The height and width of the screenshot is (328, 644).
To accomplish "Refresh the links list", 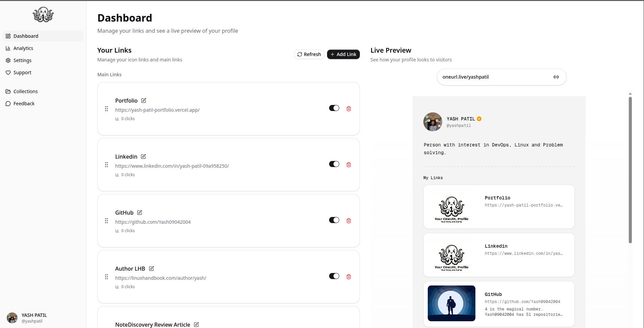I will 309,54.
